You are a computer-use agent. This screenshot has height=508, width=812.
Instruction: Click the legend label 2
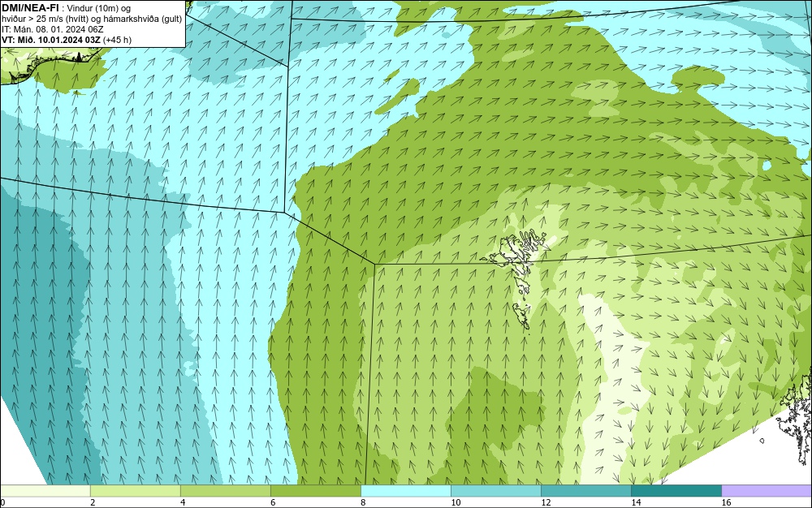[93, 502]
